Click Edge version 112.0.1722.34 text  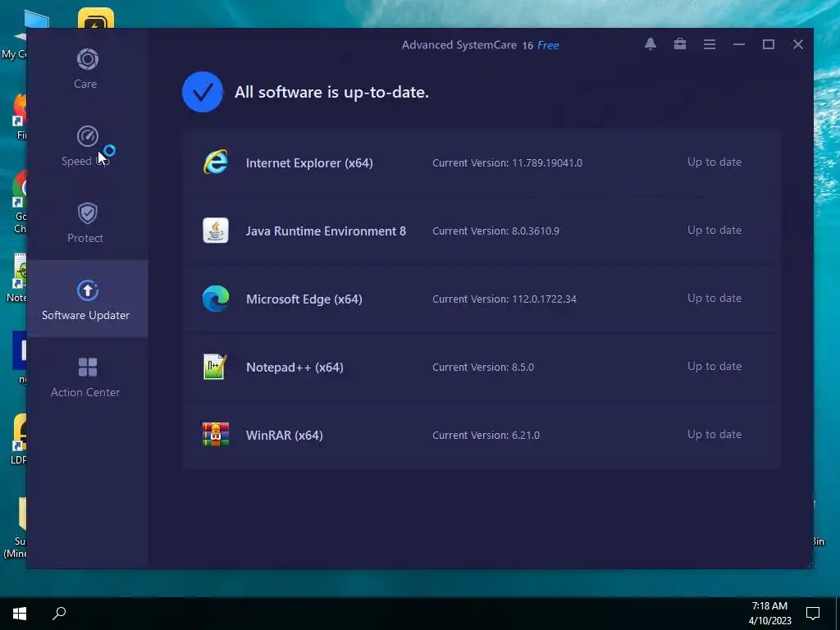pos(504,299)
